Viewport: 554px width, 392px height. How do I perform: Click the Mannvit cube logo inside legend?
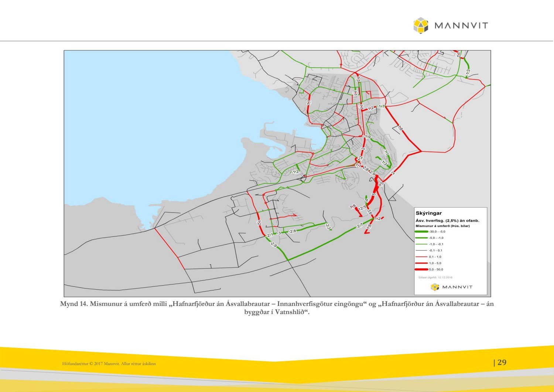(435, 287)
